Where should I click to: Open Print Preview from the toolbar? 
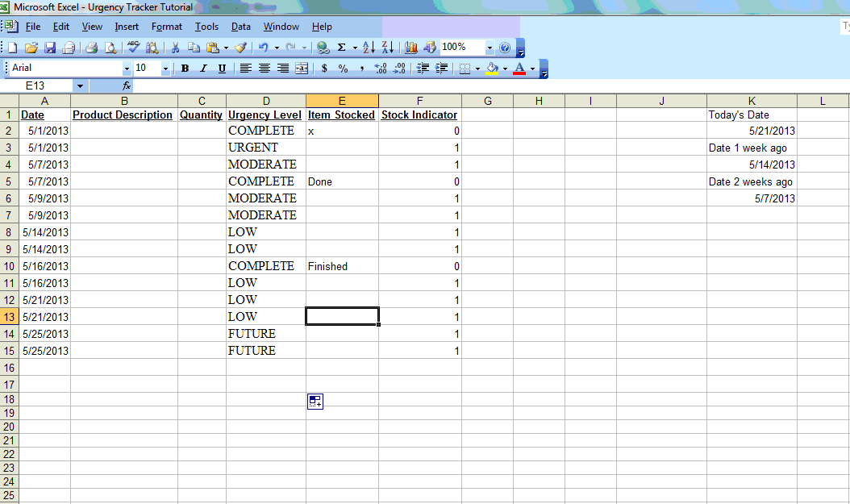(111, 47)
